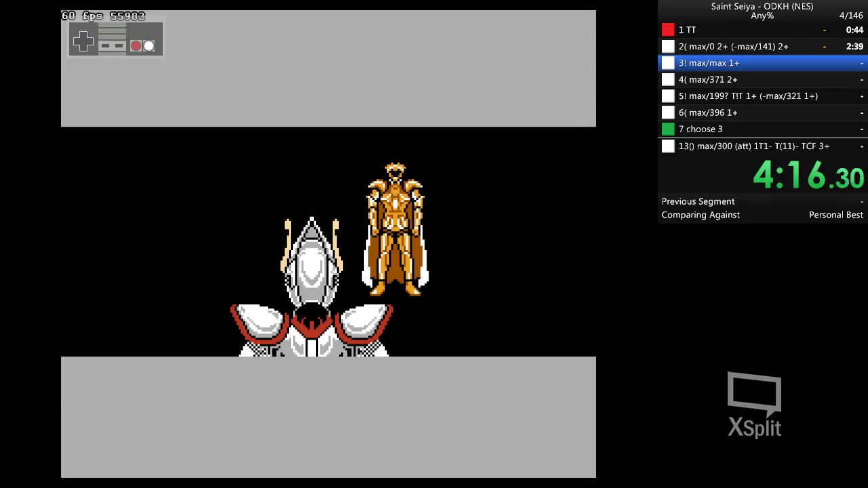Click the 0:44 split time

tap(854, 30)
